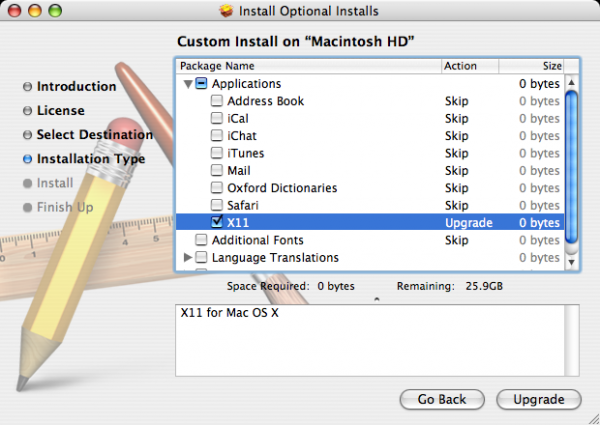The image size is (600, 425).
Task: Click the Size column header
Action: 531,66
